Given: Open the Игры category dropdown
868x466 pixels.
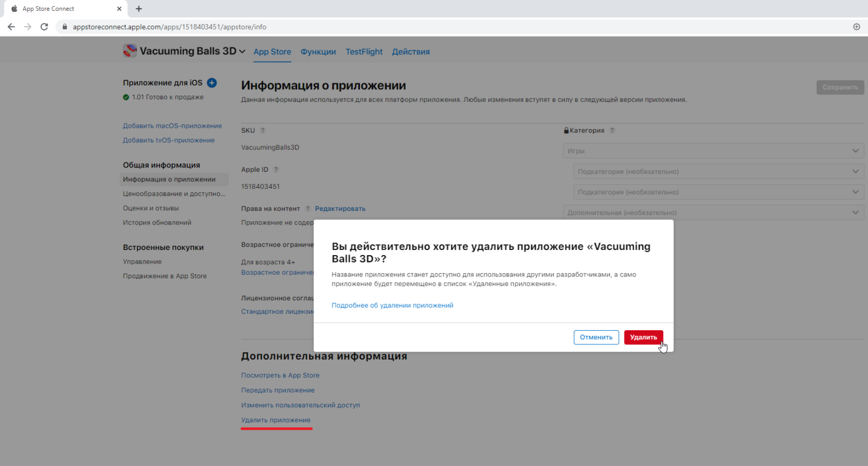Looking at the screenshot, I should (714, 151).
